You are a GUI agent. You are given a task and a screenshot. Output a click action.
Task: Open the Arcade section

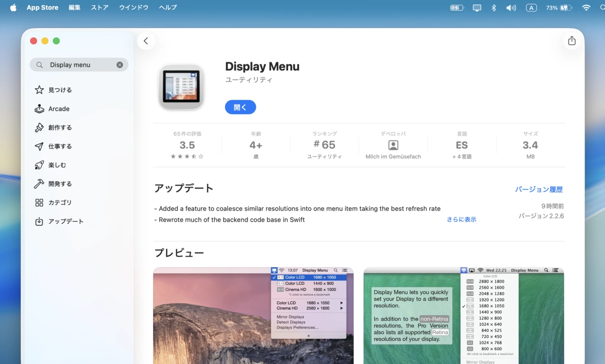[58, 109]
